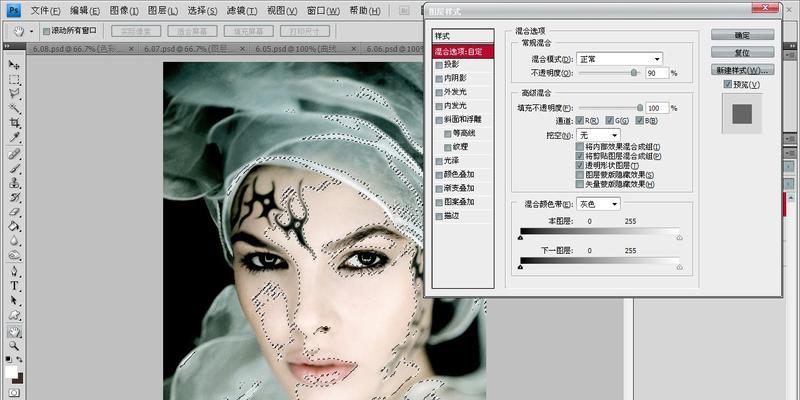The width and height of the screenshot is (800, 400).
Task: Click the 填充不透明度 fill opacity slider handle
Action: [x=640, y=108]
